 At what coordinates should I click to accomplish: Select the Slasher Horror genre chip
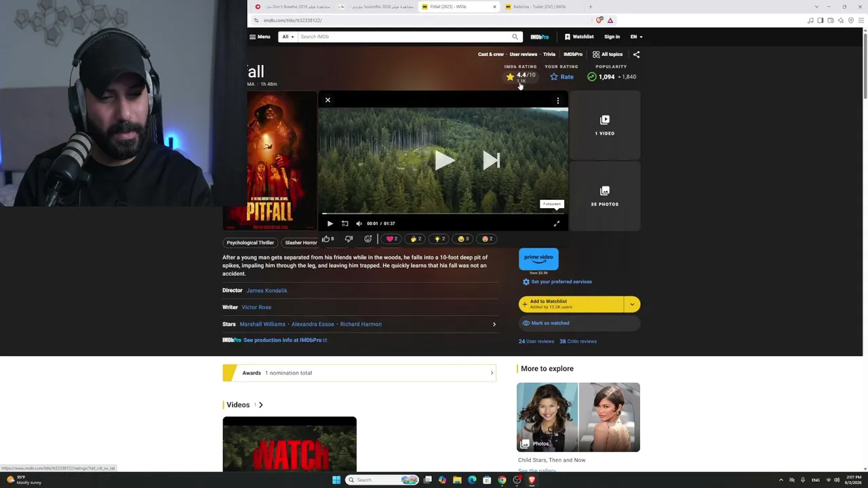[x=301, y=243]
